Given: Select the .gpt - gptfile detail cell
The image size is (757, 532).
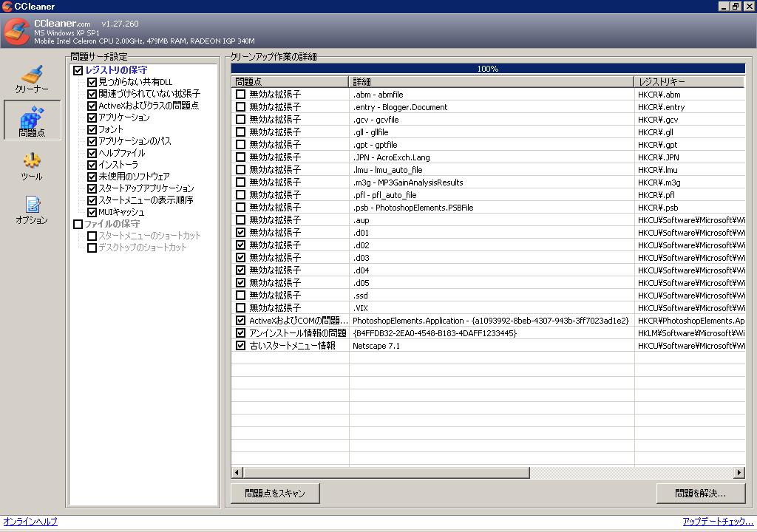Looking at the screenshot, I should [492, 145].
